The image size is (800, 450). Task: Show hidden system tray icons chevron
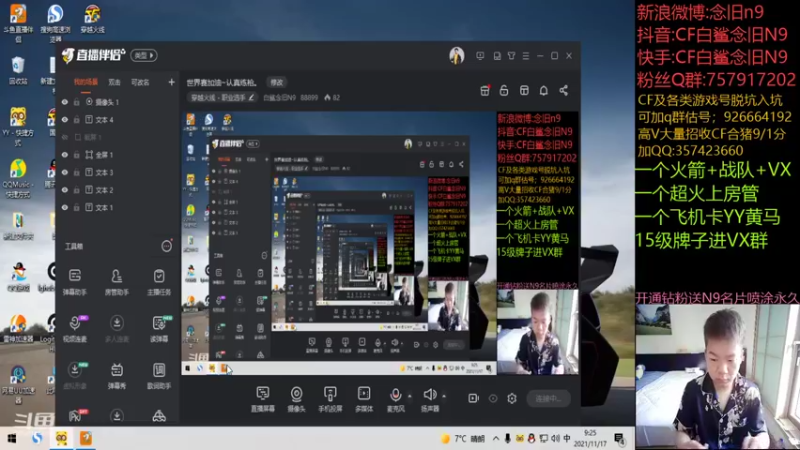tap(496, 438)
